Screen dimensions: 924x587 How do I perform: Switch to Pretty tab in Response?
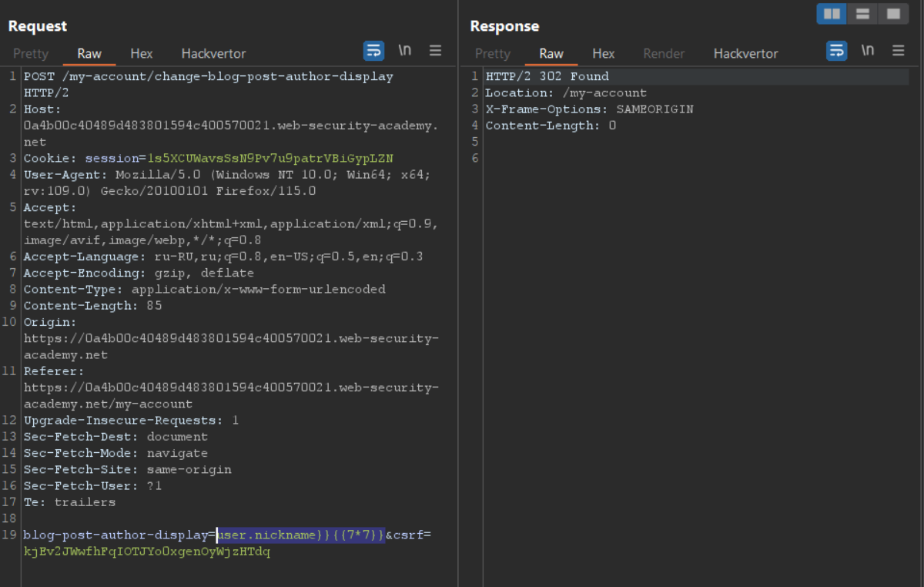tap(493, 53)
